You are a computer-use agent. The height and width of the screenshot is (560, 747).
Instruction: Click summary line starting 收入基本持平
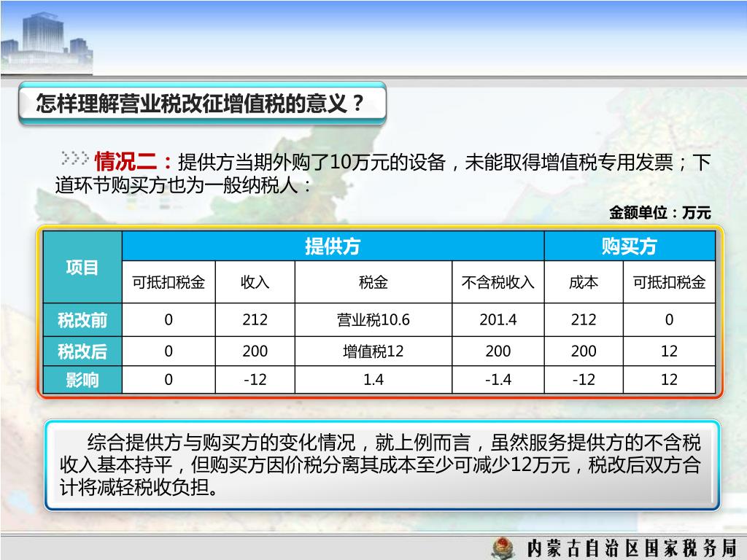(x=380, y=465)
